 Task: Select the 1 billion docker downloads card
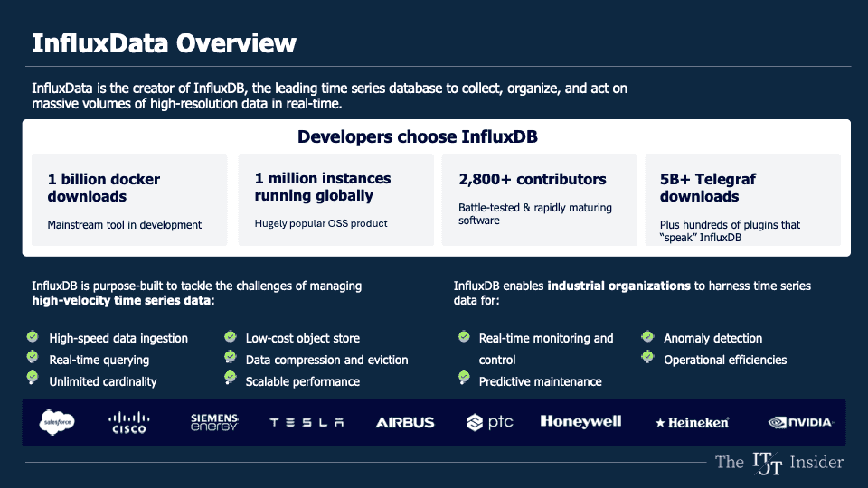pyautogui.click(x=127, y=200)
